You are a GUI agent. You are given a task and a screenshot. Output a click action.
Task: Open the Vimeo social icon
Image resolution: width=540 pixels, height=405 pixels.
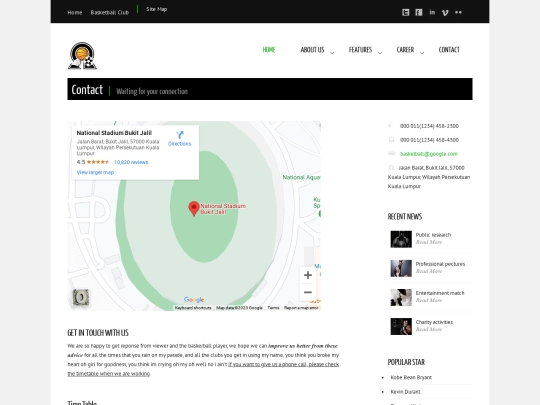tap(445, 13)
